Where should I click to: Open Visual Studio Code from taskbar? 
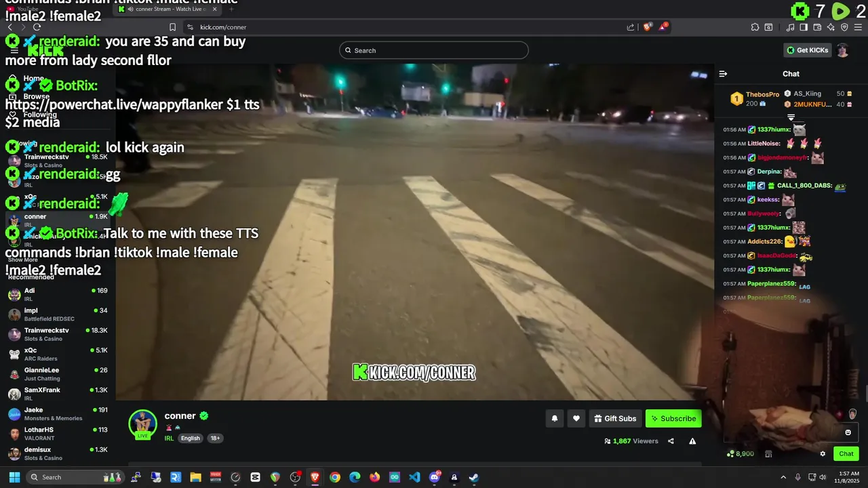[x=414, y=477]
